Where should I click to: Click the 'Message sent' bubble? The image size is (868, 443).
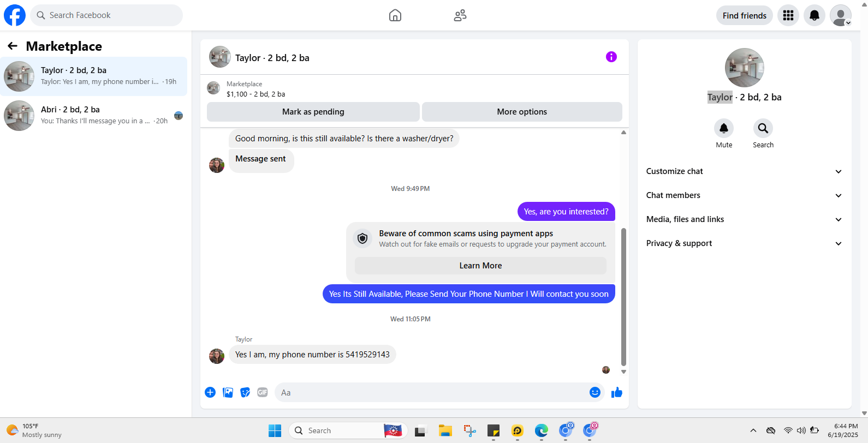261,160
